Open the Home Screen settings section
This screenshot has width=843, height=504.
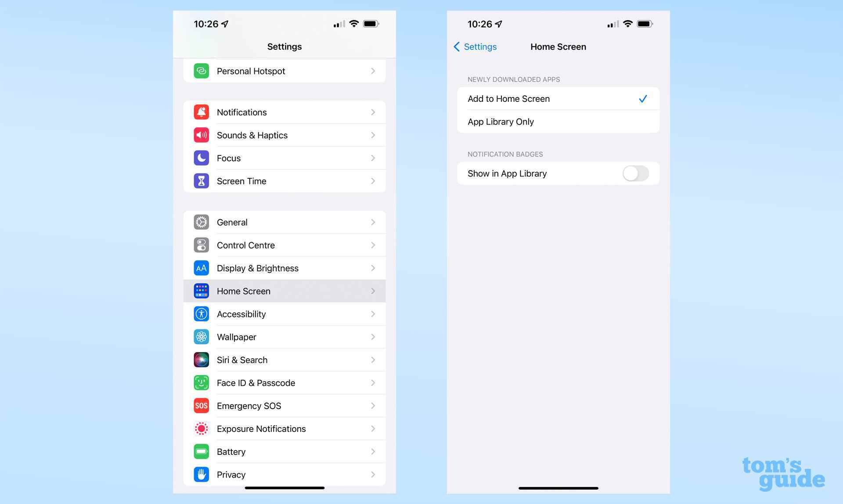(285, 291)
